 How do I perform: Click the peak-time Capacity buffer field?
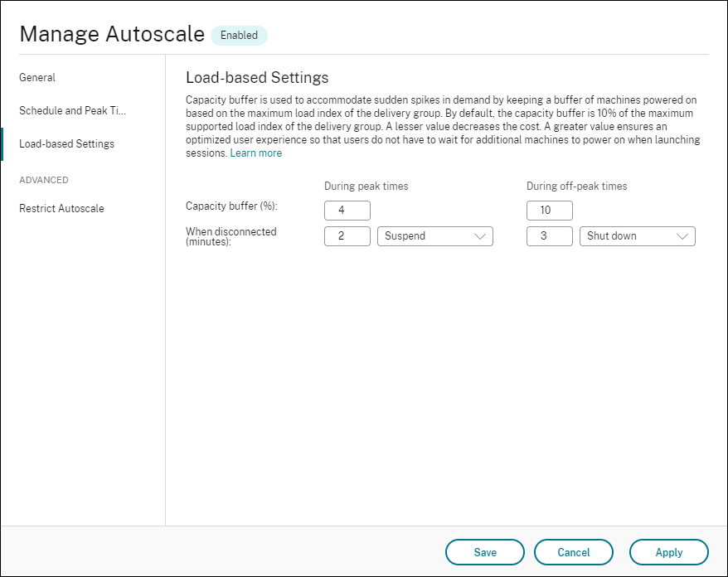pyautogui.click(x=347, y=210)
